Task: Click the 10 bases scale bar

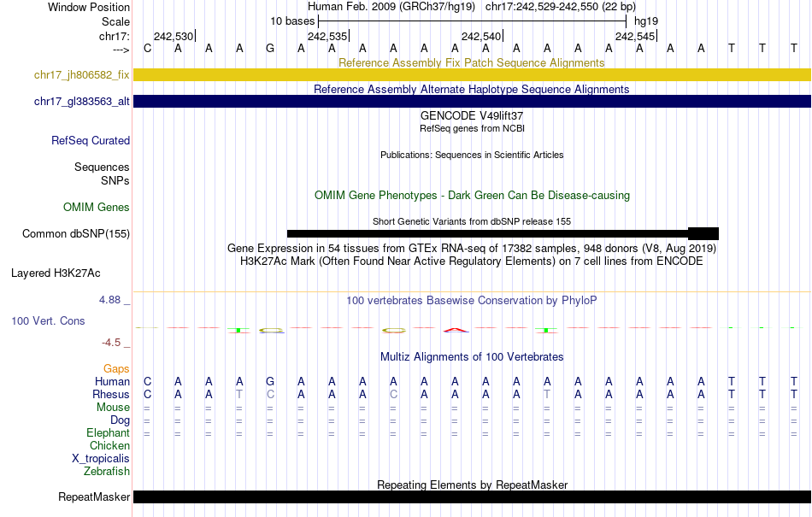Action: (x=473, y=21)
